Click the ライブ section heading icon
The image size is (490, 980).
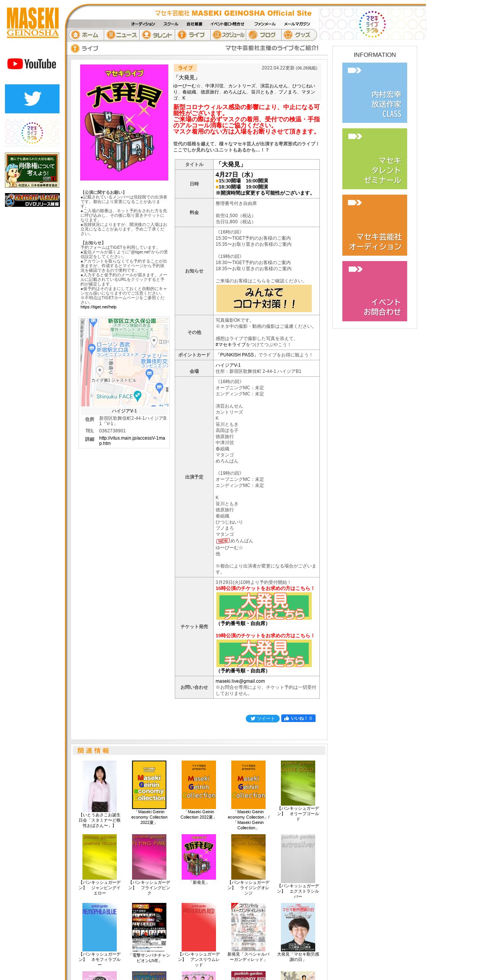[x=75, y=48]
